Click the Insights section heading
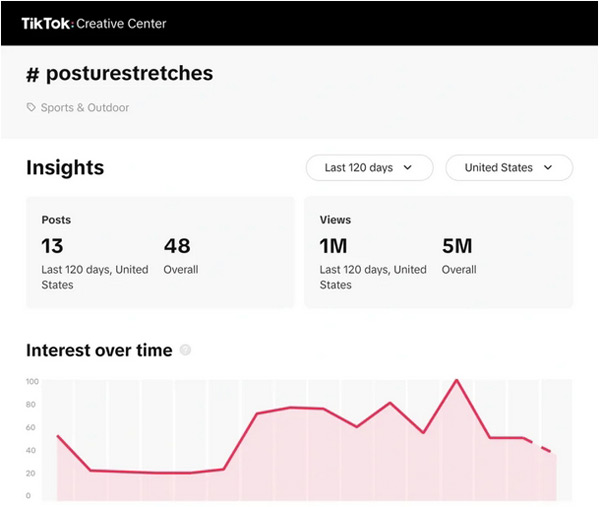 65,168
